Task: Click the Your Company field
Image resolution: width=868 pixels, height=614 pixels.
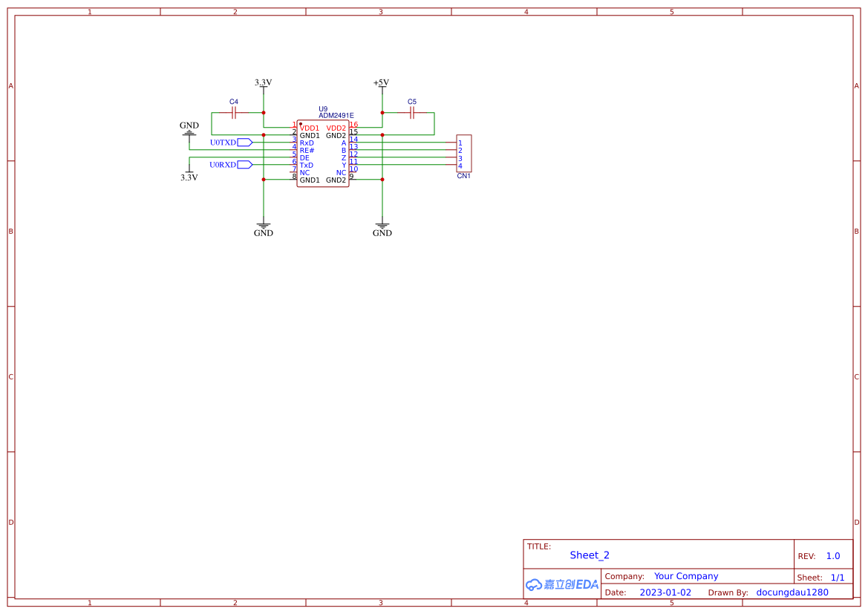Action: tap(685, 575)
